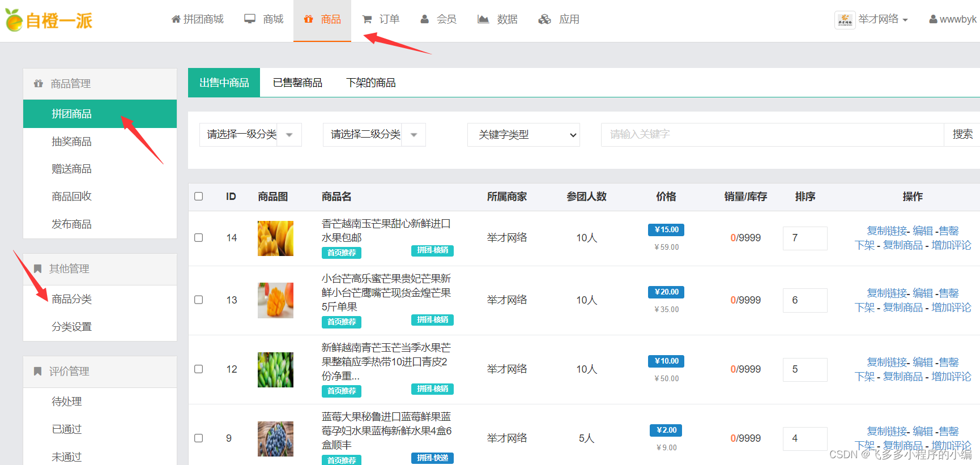
Task: Click the green mango thumbnail of product 12
Action: coord(275,370)
